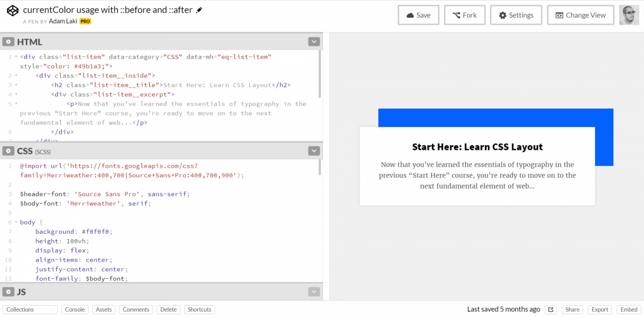Open the HTML panel settings gear
644x318 pixels.
coord(9,41)
